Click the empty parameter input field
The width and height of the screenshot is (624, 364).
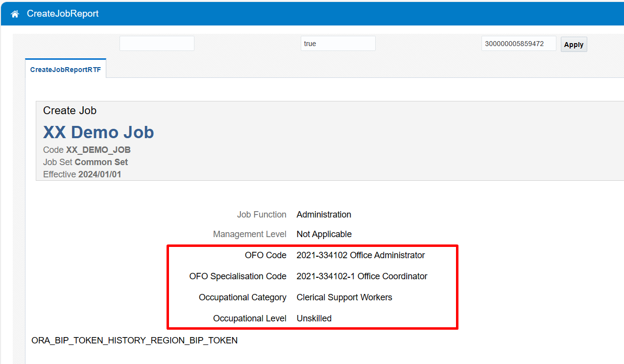point(156,43)
